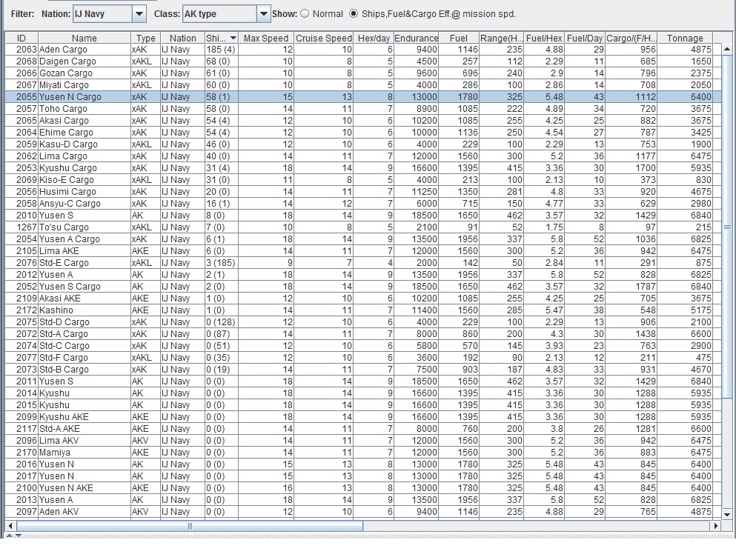Select the Std-E Cargo row

pyautogui.click(x=363, y=263)
